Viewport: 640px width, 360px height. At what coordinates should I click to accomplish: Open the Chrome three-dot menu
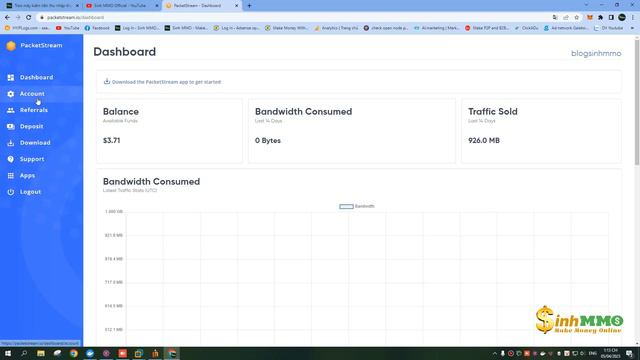click(633, 17)
